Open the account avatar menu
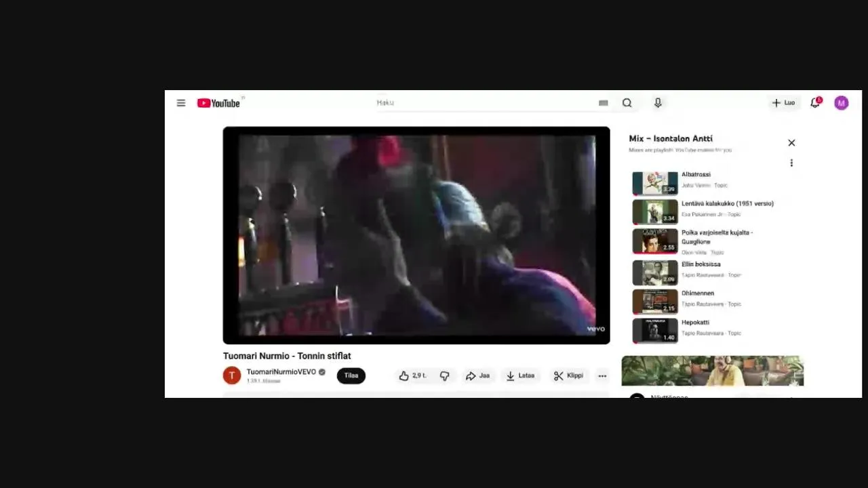This screenshot has height=488, width=868. click(842, 103)
